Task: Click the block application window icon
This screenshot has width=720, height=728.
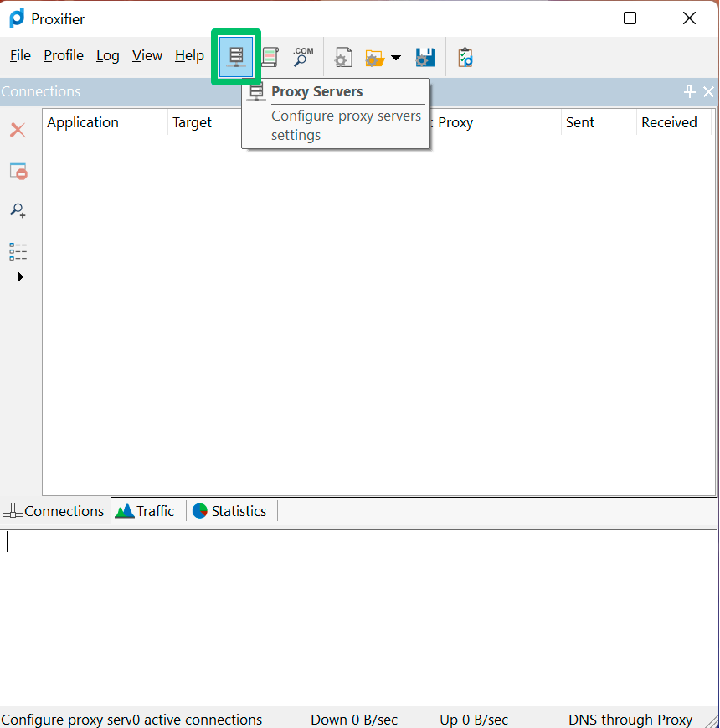Action: (18, 171)
